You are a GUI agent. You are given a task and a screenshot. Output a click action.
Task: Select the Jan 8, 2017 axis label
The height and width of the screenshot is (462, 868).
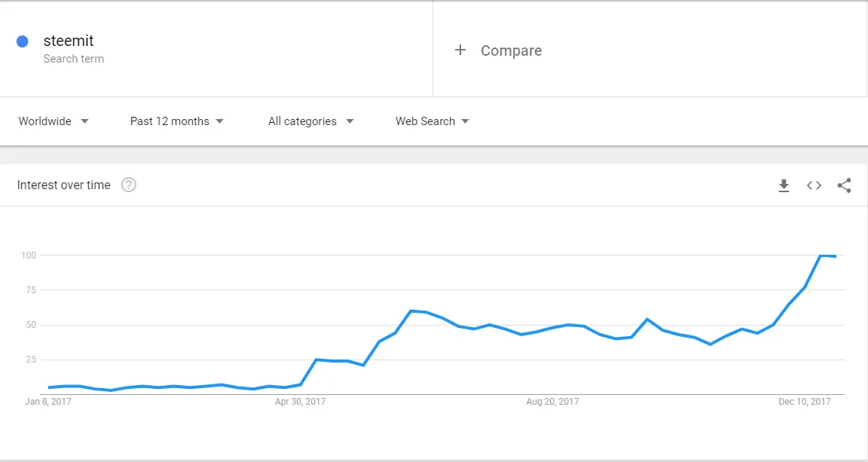click(x=48, y=402)
